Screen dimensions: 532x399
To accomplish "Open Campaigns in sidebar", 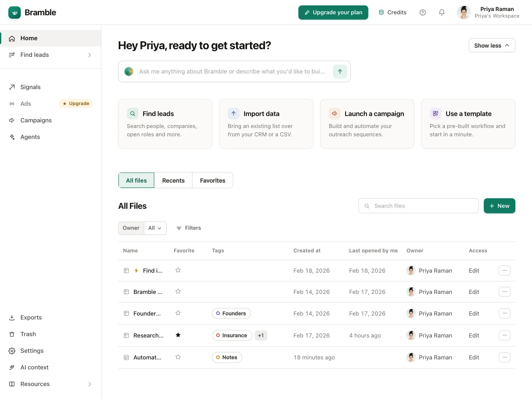I will click(x=51, y=120).
